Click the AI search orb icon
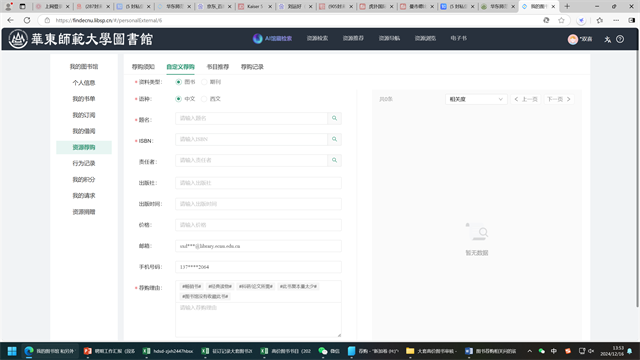The height and width of the screenshot is (360, 640). tap(257, 38)
